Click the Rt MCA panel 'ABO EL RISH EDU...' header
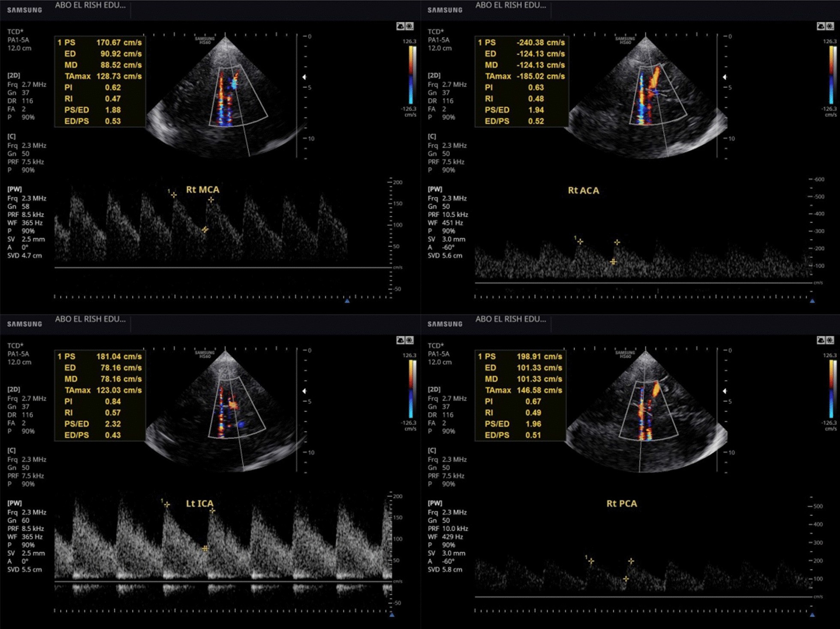The image size is (840, 629). (90, 5)
